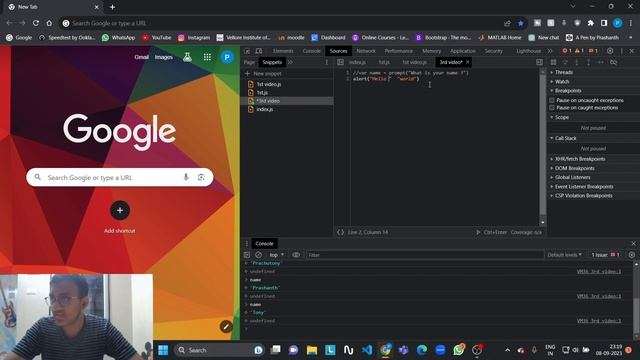
Task: Open the Chrome extensions puzzle icon
Action: [591, 23]
